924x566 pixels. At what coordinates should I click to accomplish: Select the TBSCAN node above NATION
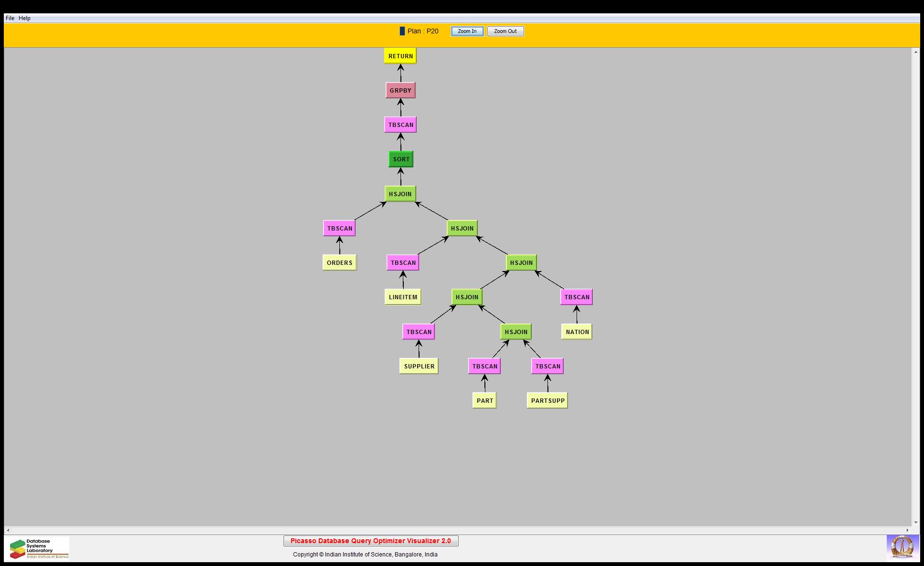coord(577,297)
